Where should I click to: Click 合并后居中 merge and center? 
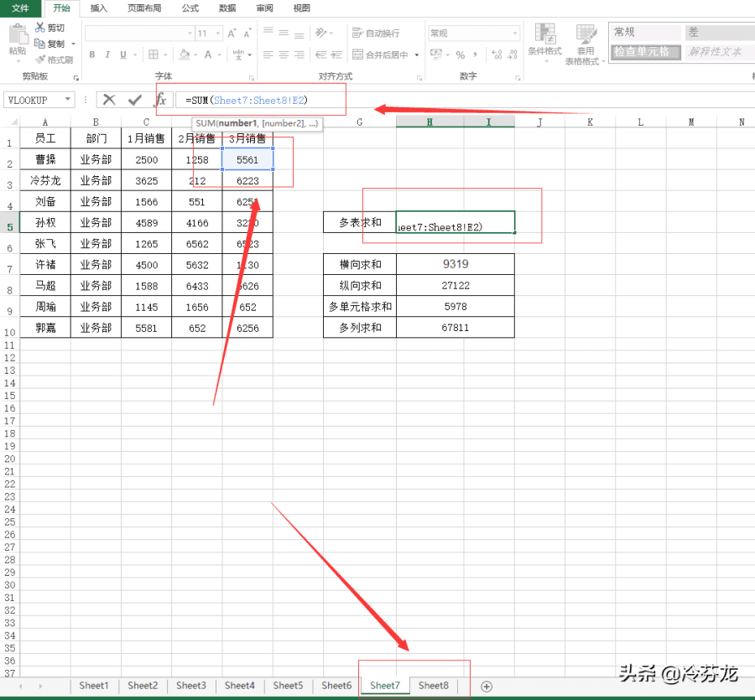point(380,54)
